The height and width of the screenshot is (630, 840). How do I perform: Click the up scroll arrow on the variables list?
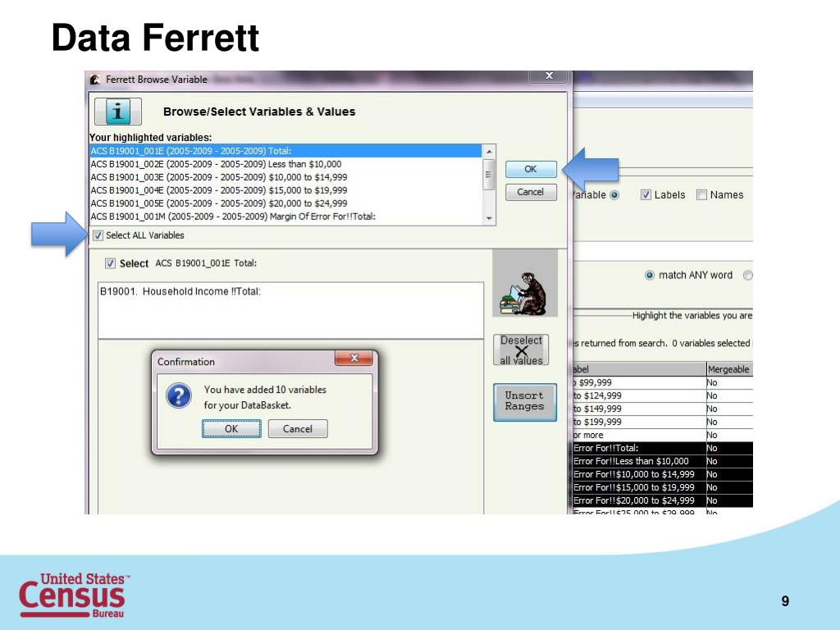tap(490, 150)
